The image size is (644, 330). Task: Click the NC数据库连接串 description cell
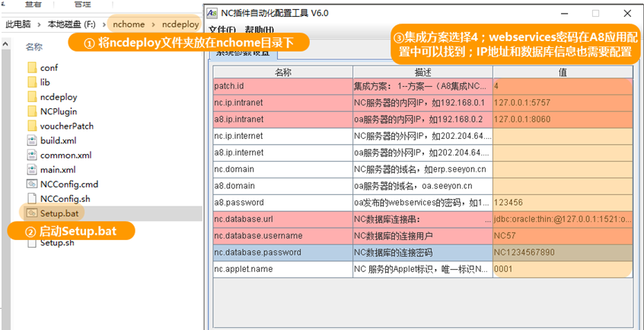422,219
